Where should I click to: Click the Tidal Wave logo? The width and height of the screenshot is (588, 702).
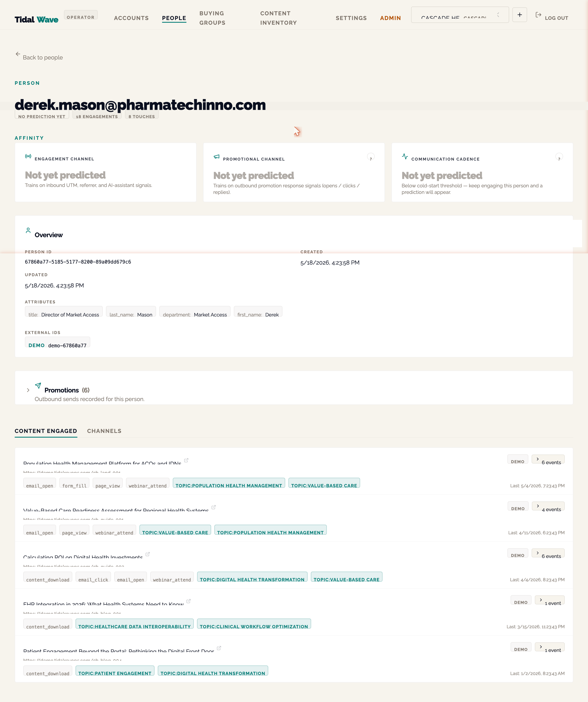tap(36, 19)
